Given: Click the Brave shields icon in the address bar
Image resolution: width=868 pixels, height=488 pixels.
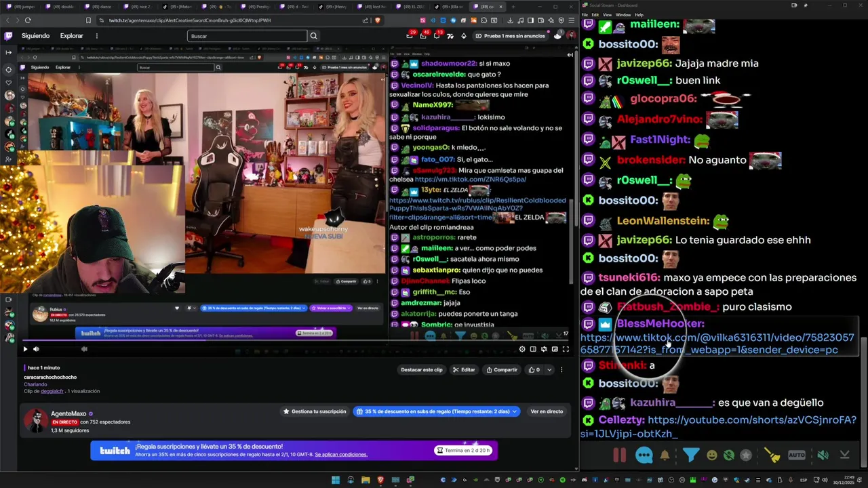Looking at the screenshot, I should coord(378,20).
